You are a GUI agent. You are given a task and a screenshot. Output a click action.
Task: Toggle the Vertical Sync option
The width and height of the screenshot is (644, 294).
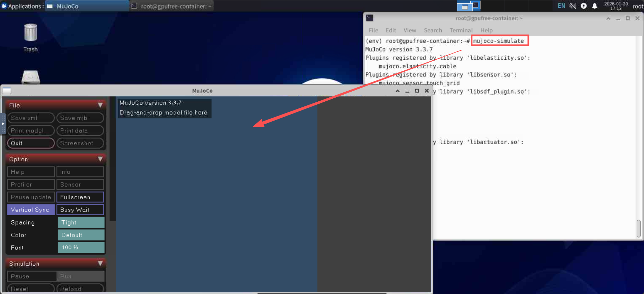(31, 210)
